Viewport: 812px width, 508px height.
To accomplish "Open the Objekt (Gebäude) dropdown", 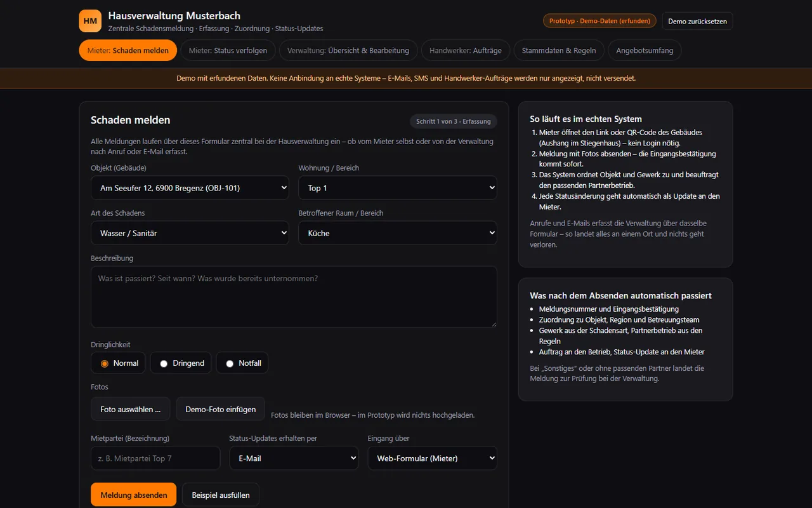I will 190,188.
